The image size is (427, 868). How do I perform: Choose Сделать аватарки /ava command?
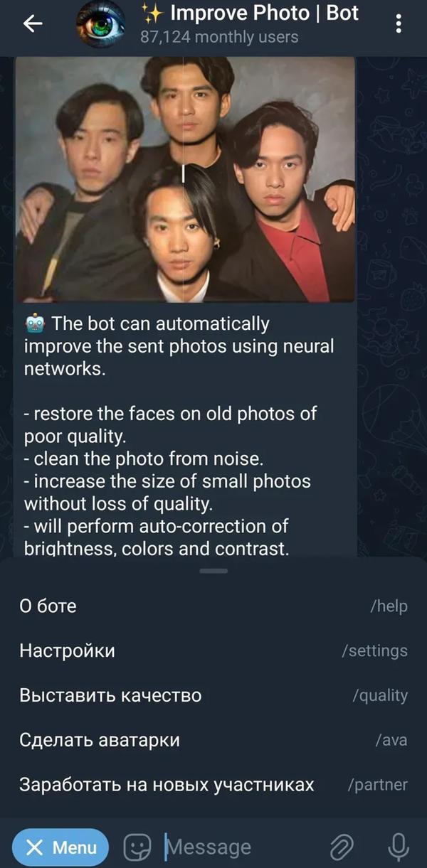(213, 740)
